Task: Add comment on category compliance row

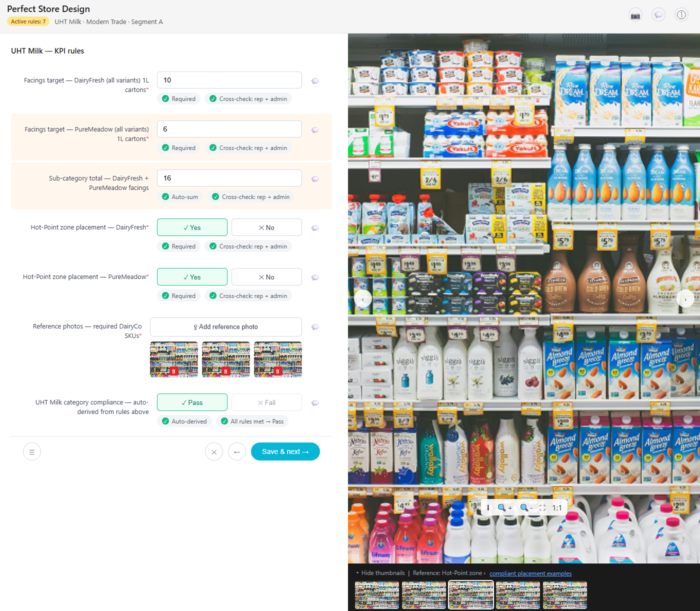Action: click(x=315, y=403)
